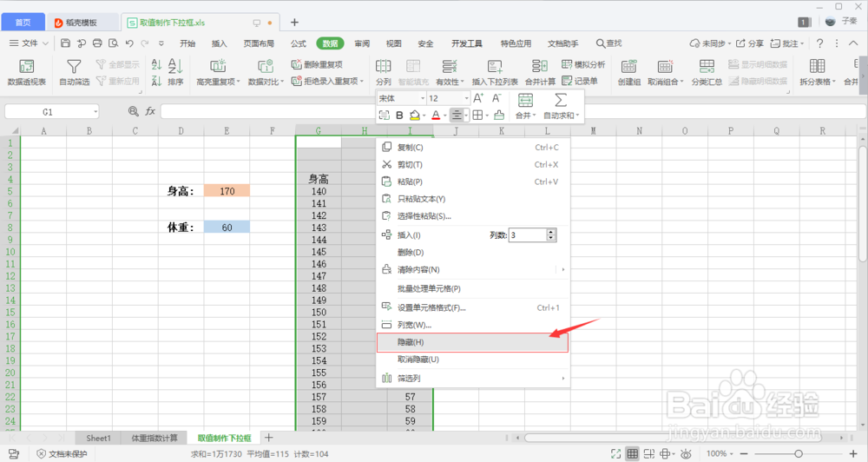Click the 分享 share button
This screenshot has height=462, width=868.
(750, 43)
